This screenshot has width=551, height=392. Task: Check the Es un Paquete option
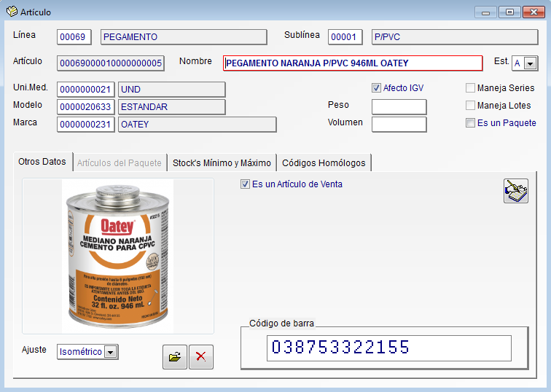(x=470, y=123)
